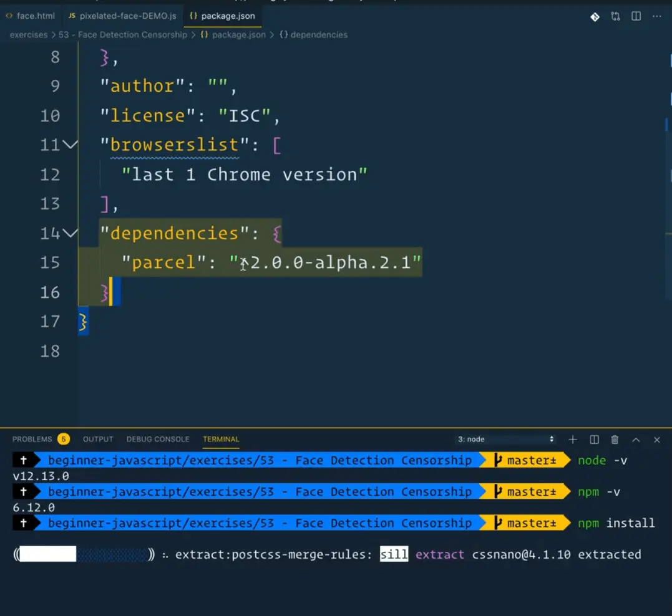Click '53 - Face Detection Censorship' breadcrumb
Image resolution: width=672 pixels, height=616 pixels.
[x=122, y=35]
